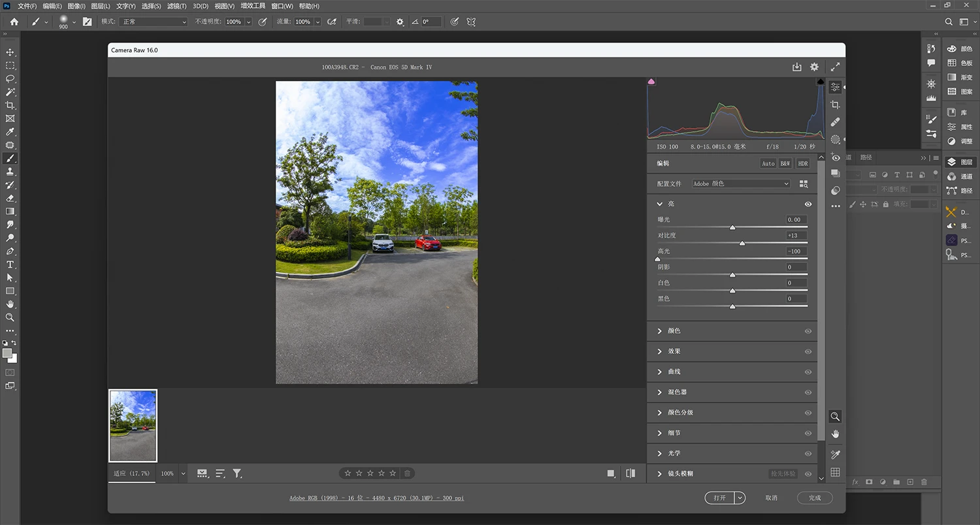Expand the 颜色 panel section
Image resolution: width=980 pixels, height=525 pixels.
[674, 331]
